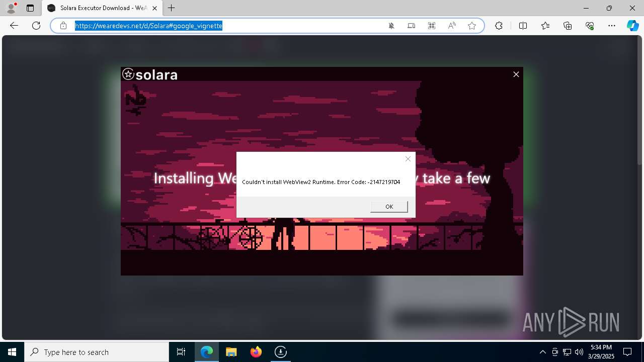
Task: Click OK in the WebView2 error dialog
Action: pyautogui.click(x=389, y=207)
